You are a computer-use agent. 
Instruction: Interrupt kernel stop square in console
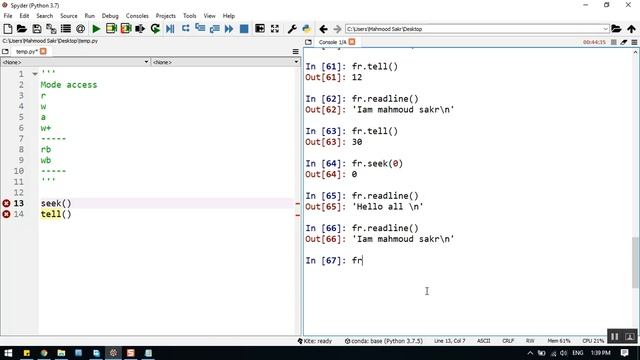point(613,42)
